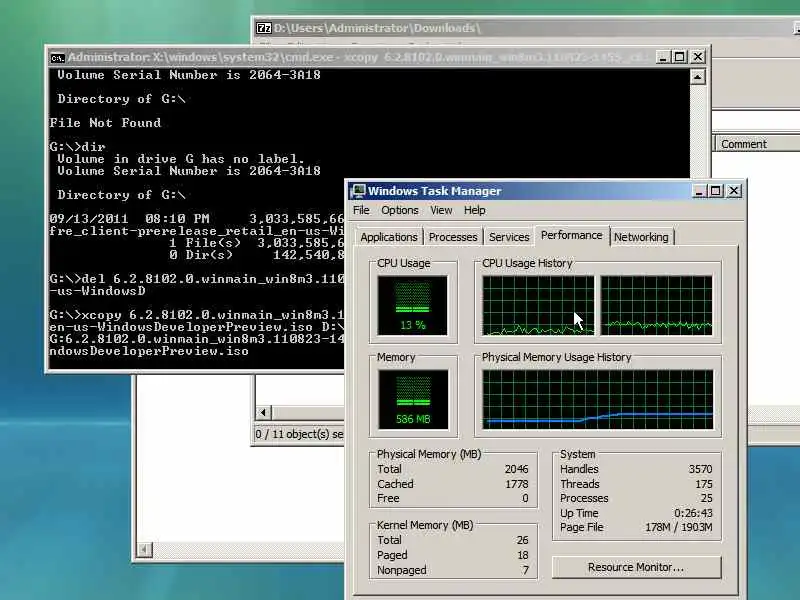
Task: Select the Performance tab
Action: point(571,235)
